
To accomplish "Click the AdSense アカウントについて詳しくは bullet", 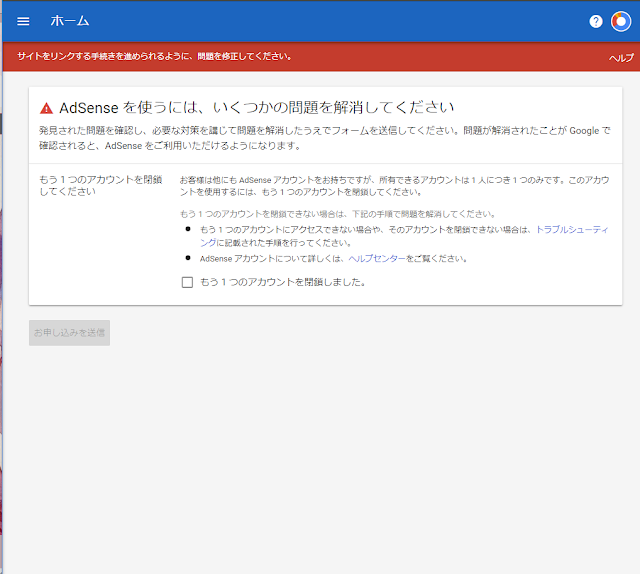I will coord(333,259).
